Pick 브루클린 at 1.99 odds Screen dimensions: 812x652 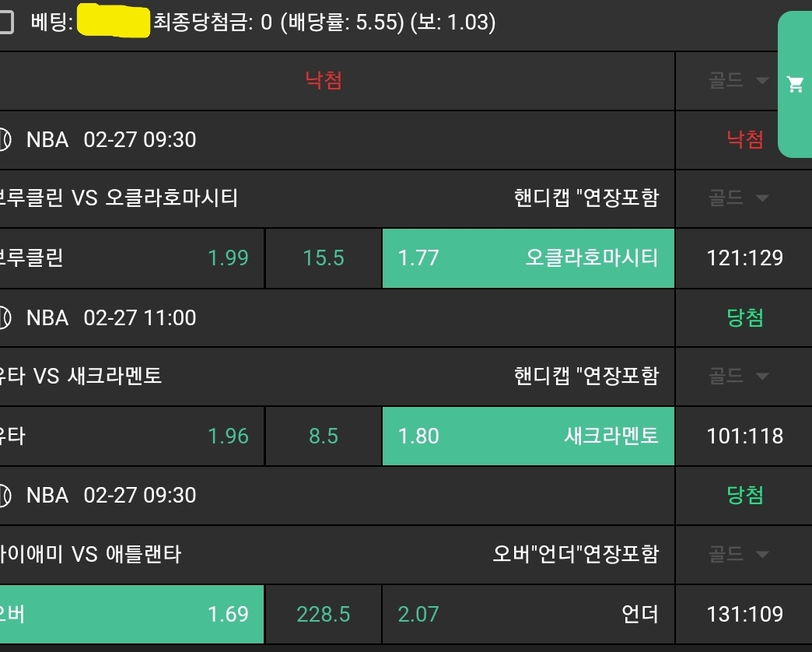131,258
